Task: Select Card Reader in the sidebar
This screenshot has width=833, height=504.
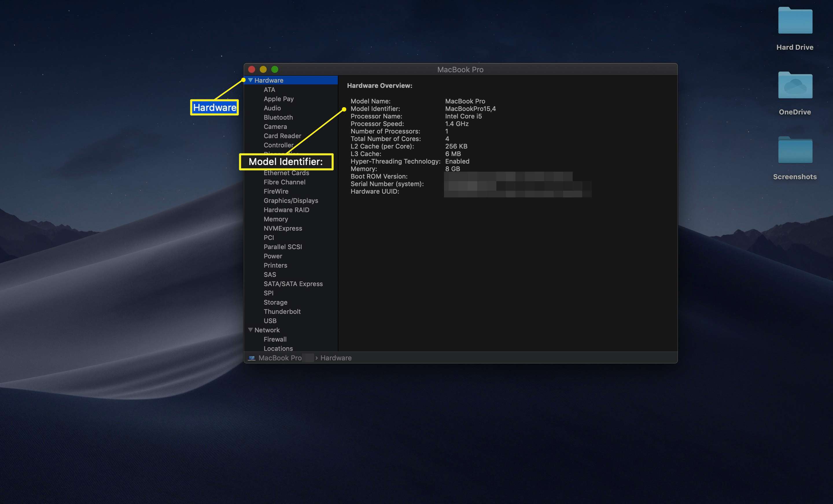Action: coord(282,136)
